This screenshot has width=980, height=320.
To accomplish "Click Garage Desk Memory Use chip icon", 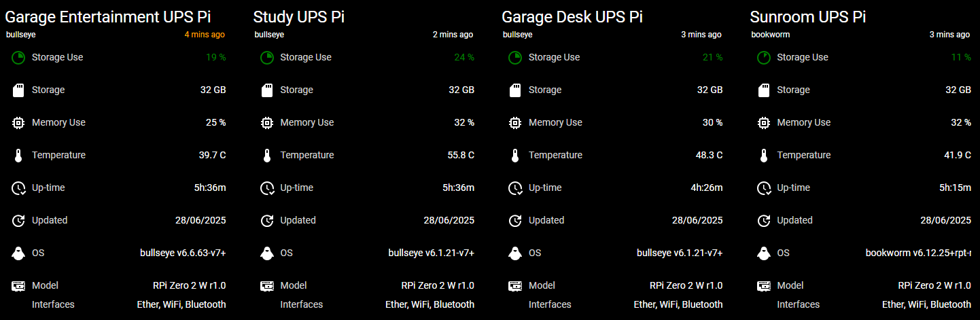I will (x=515, y=123).
